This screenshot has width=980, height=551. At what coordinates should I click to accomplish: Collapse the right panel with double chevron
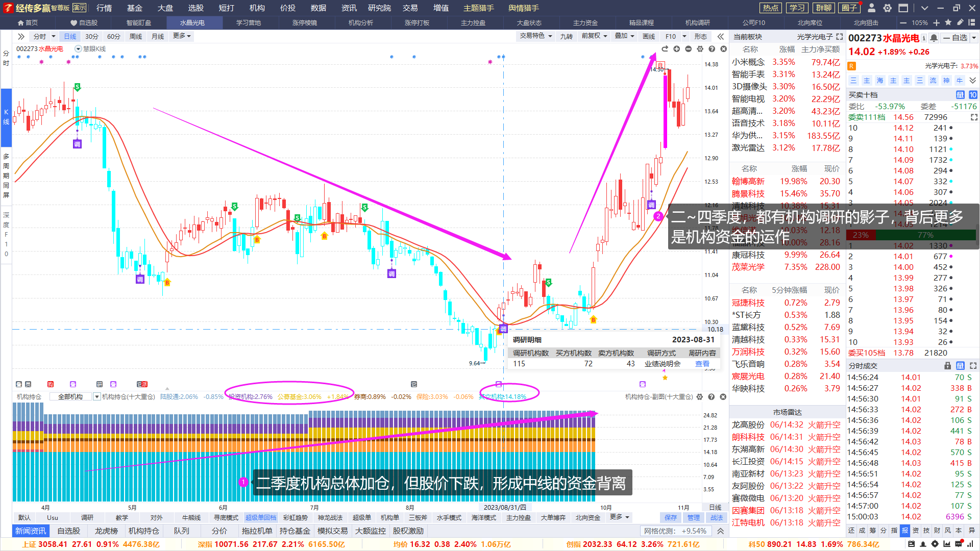(x=720, y=36)
